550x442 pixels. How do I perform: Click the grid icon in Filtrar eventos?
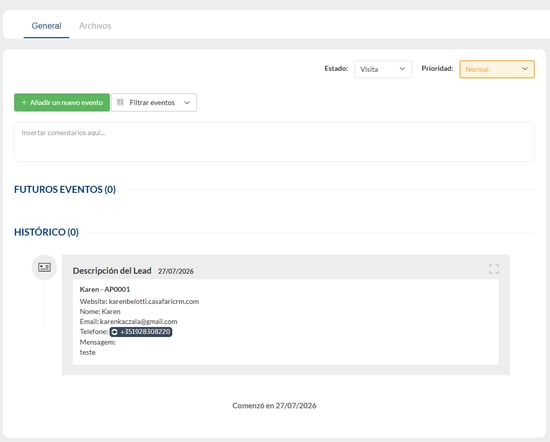point(120,102)
